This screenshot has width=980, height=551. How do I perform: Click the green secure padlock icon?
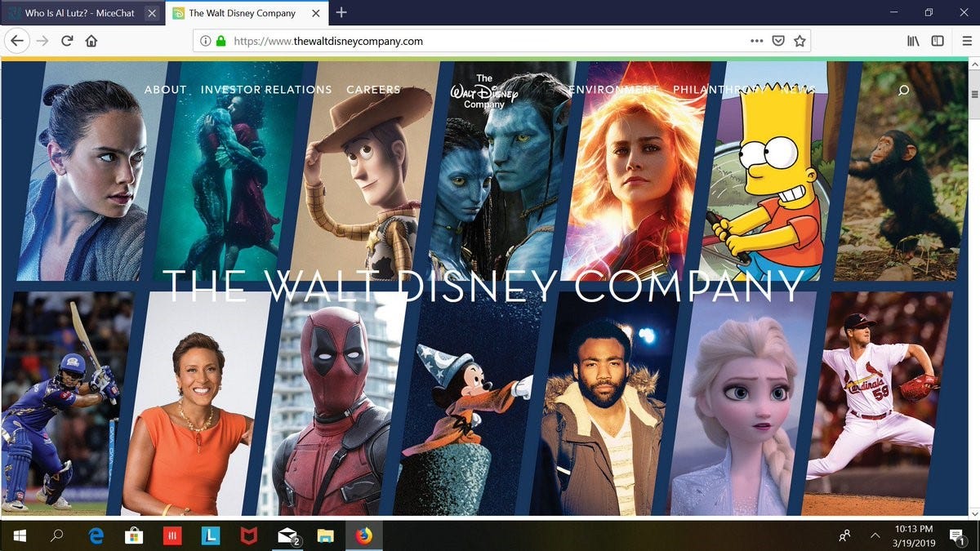pyautogui.click(x=220, y=41)
